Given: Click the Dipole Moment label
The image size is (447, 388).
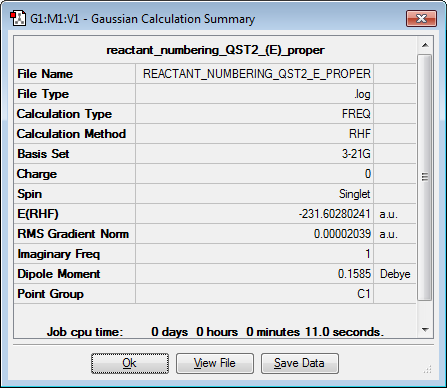Looking at the screenshot, I should [59, 274].
